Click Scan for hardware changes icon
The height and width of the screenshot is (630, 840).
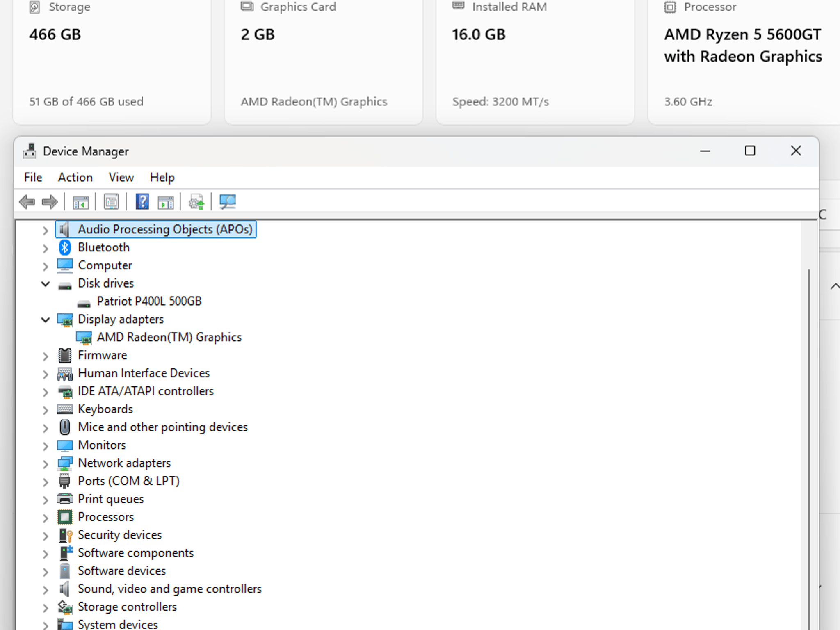[x=227, y=202]
